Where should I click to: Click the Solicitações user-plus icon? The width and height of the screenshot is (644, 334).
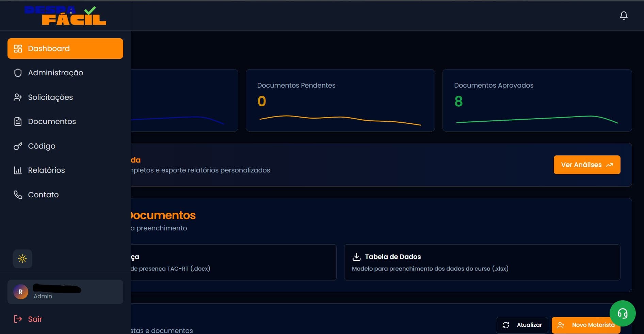tap(18, 97)
